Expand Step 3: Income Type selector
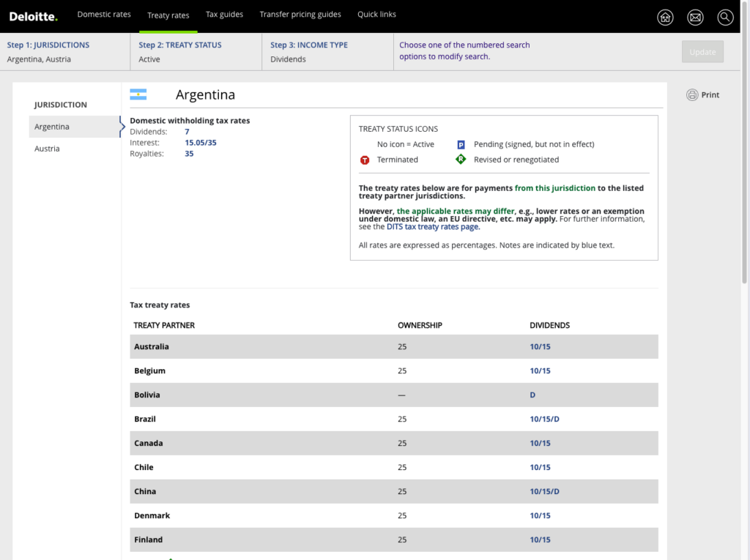The width and height of the screenshot is (750, 560). point(327,52)
